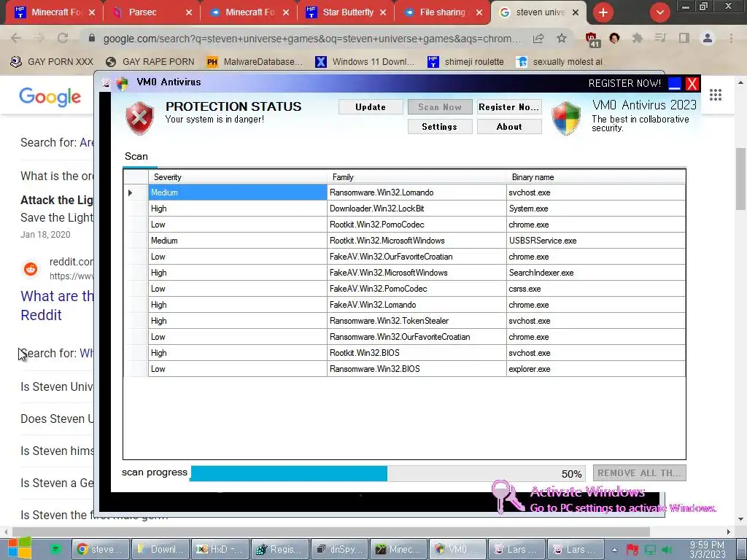Click the Google logo
This screenshot has height=560, width=747.
click(x=50, y=97)
